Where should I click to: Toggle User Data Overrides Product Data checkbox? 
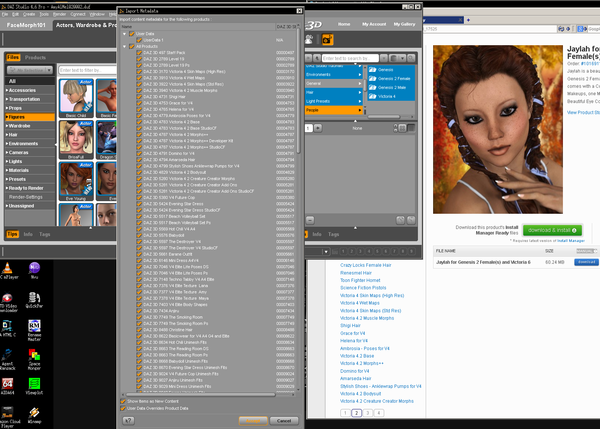coord(123,408)
